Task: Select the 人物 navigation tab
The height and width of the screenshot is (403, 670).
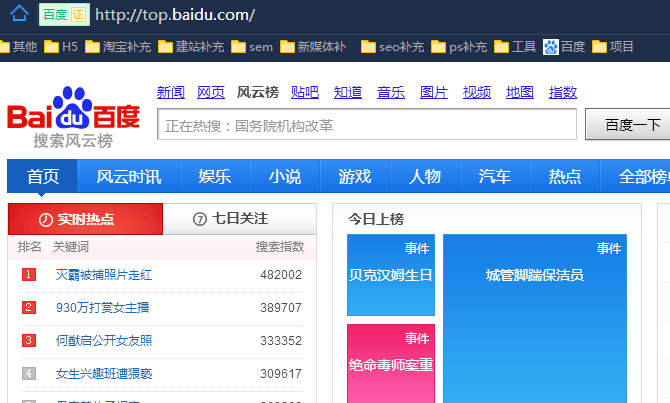Action: click(x=425, y=176)
